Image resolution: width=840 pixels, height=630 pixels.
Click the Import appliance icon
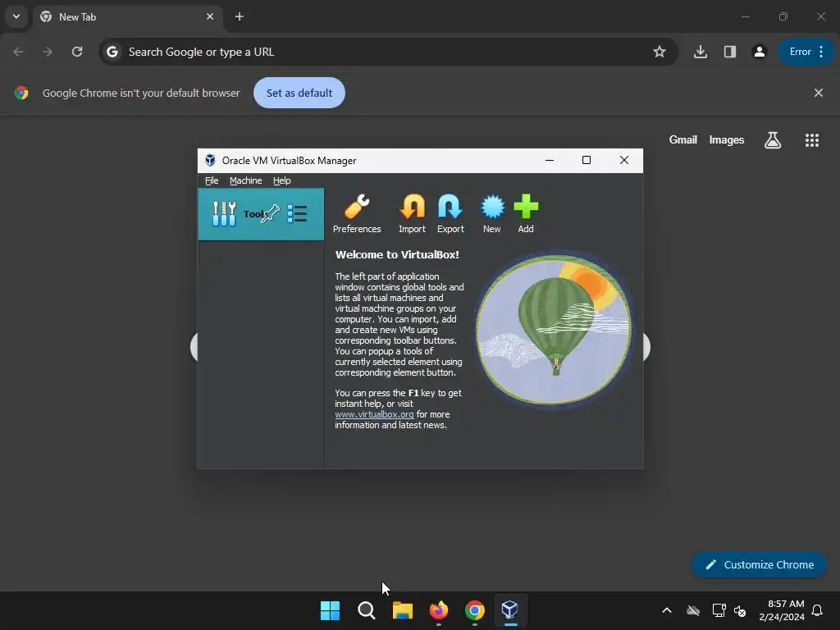tap(412, 214)
